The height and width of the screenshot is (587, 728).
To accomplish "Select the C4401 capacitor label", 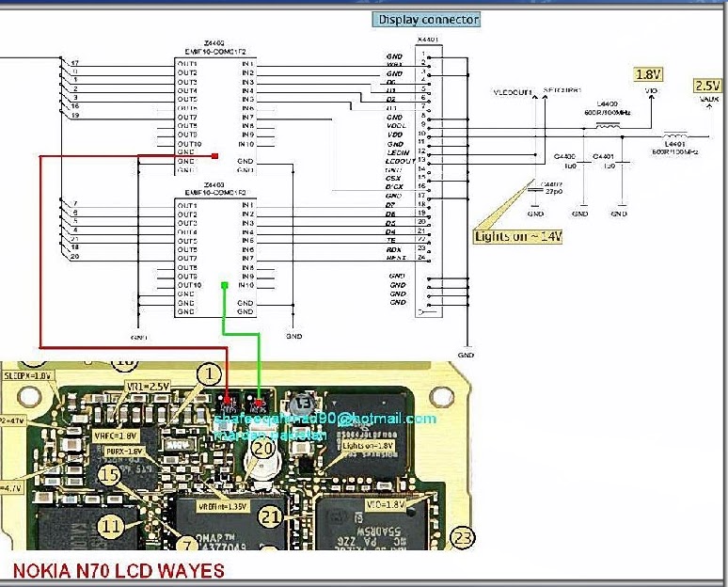I will point(603,157).
